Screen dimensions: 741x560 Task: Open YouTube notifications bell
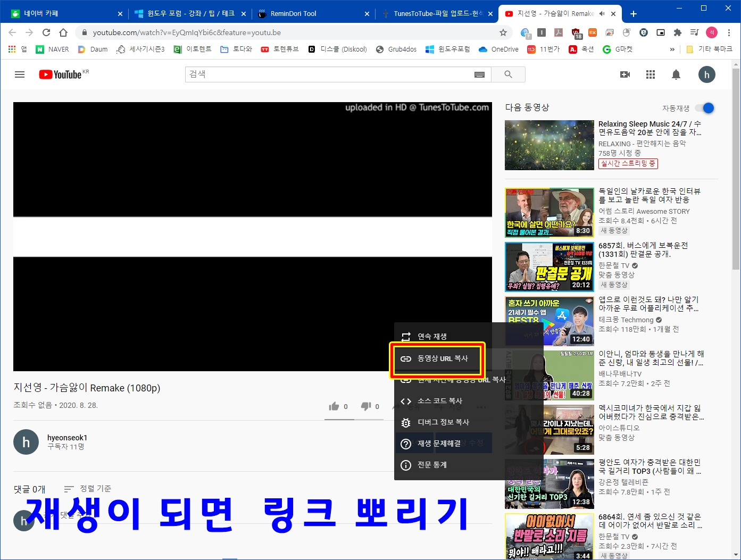tap(676, 74)
